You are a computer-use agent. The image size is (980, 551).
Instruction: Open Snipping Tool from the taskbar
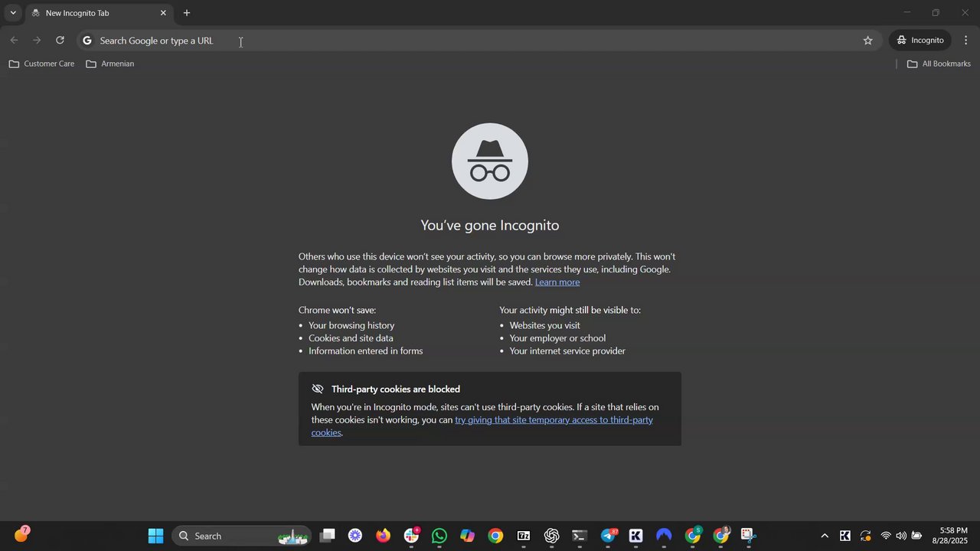749,536
